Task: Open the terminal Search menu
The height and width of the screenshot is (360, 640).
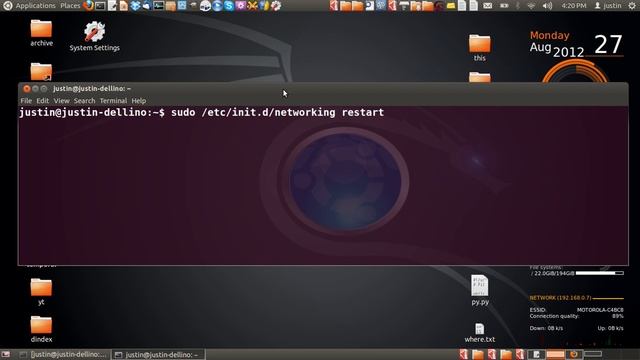Action: tap(84, 100)
